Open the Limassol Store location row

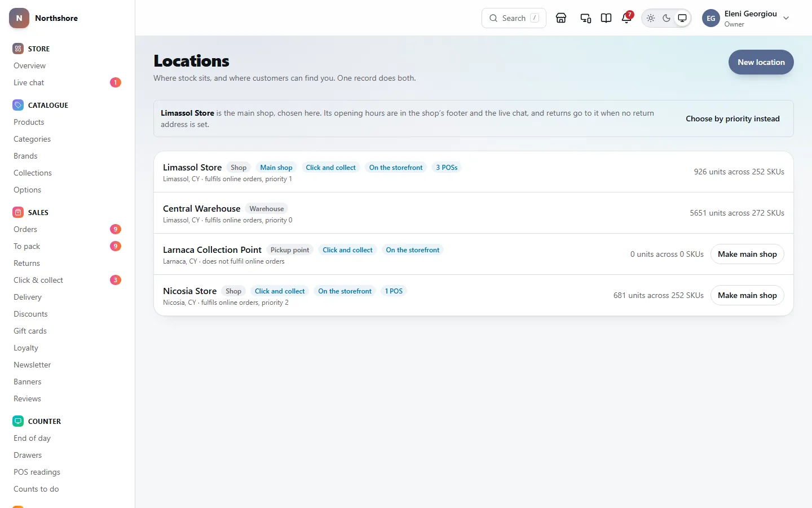474,172
